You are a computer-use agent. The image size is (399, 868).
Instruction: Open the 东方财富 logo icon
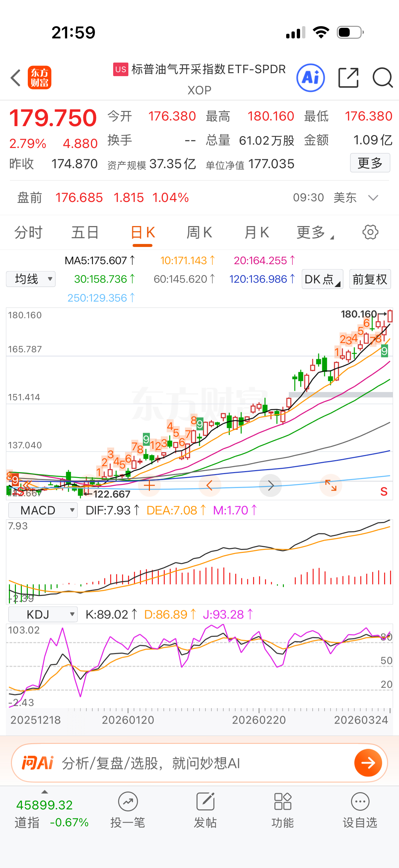(x=39, y=77)
